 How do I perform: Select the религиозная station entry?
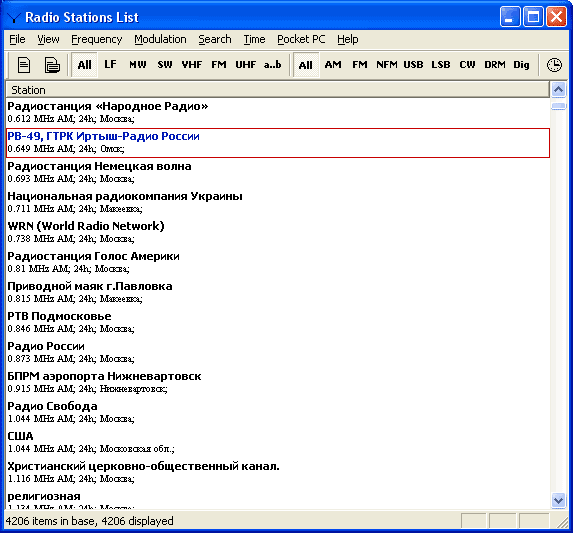coord(278,499)
